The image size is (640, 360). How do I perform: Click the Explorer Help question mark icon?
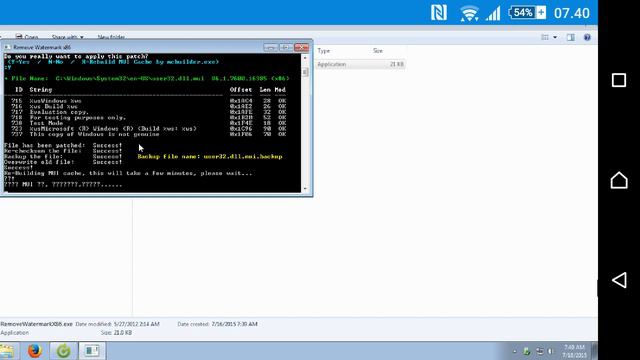point(587,37)
